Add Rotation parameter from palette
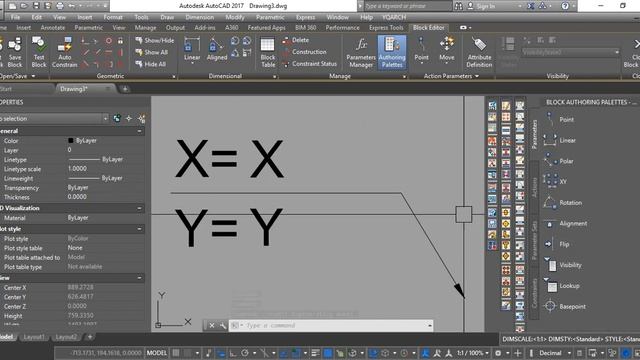 pos(562,202)
